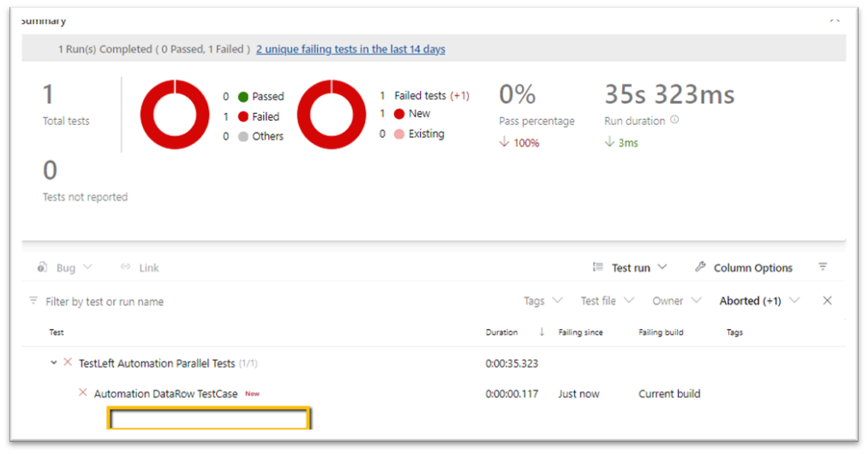The width and height of the screenshot is (868, 454).
Task: Sort by the Test column header
Action: coord(57,332)
